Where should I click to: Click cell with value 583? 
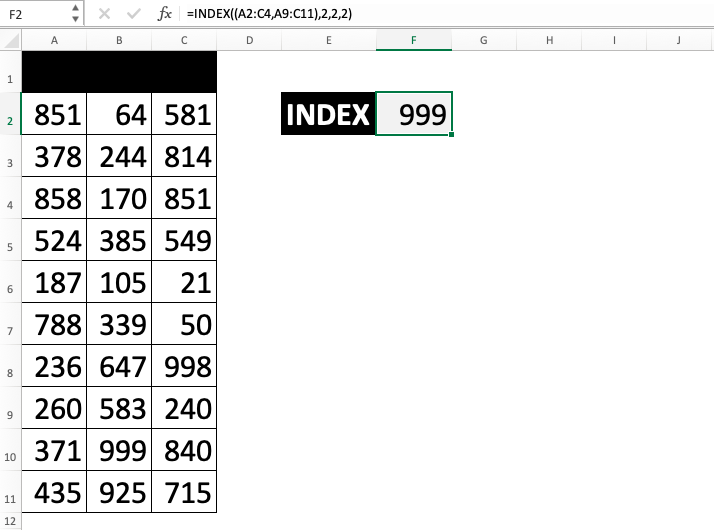[x=119, y=408]
